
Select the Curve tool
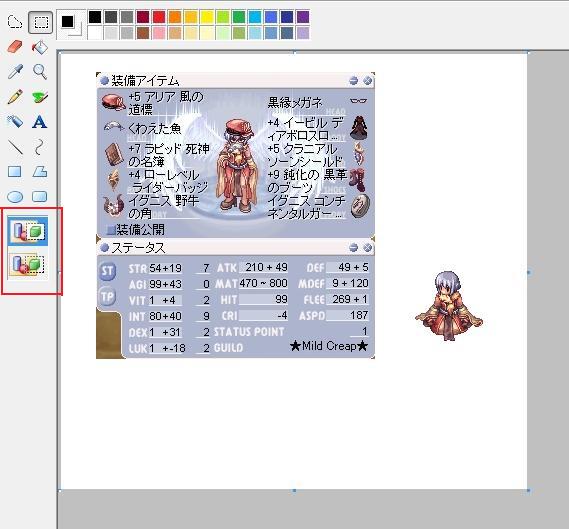tap(40, 147)
